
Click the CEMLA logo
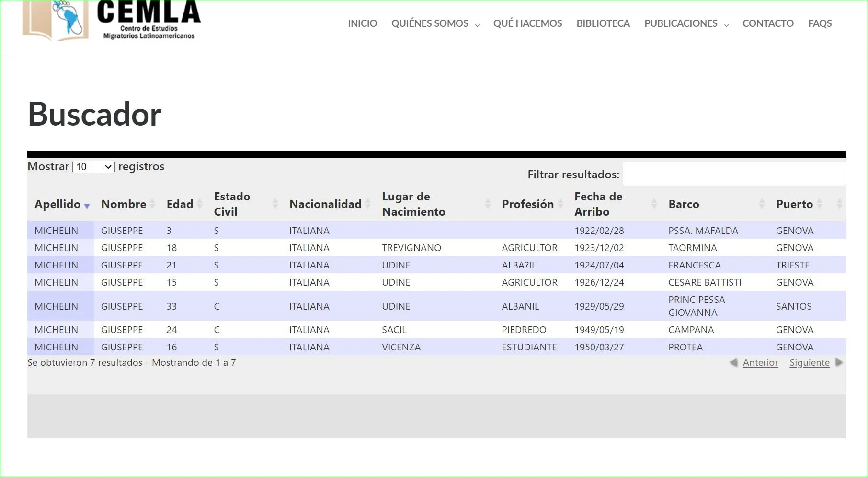point(111,20)
